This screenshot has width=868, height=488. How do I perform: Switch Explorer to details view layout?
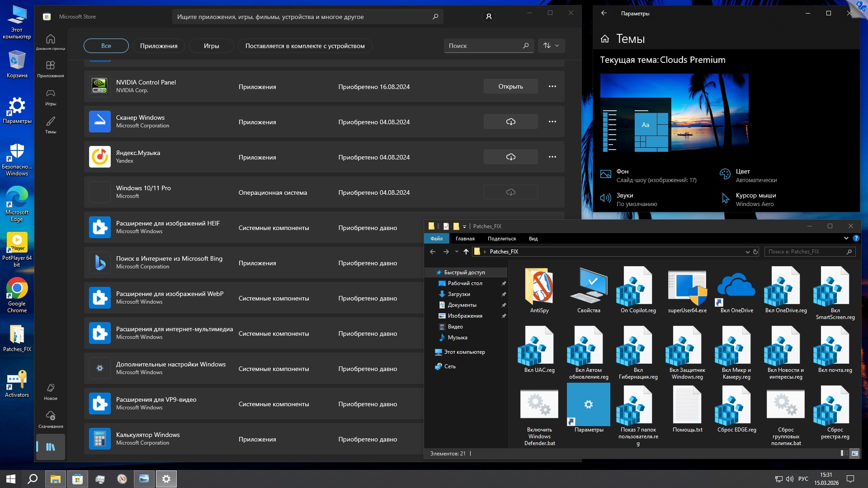coord(844,453)
